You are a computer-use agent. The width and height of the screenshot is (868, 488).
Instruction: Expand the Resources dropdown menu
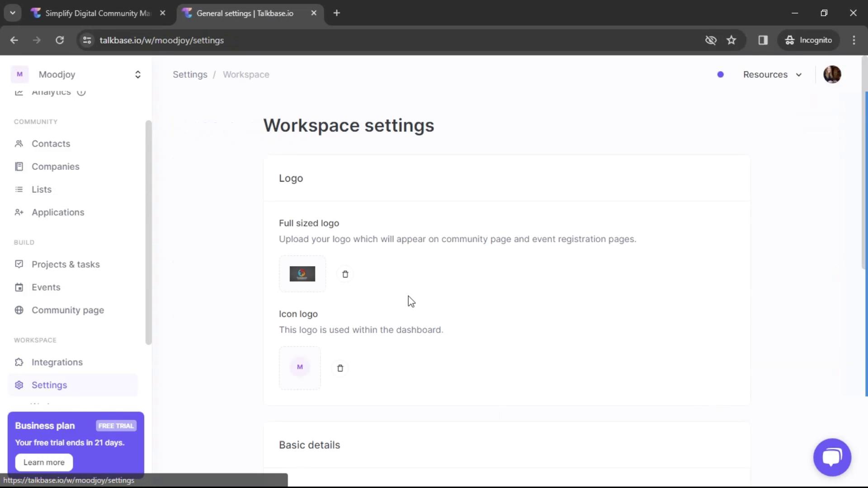(771, 74)
